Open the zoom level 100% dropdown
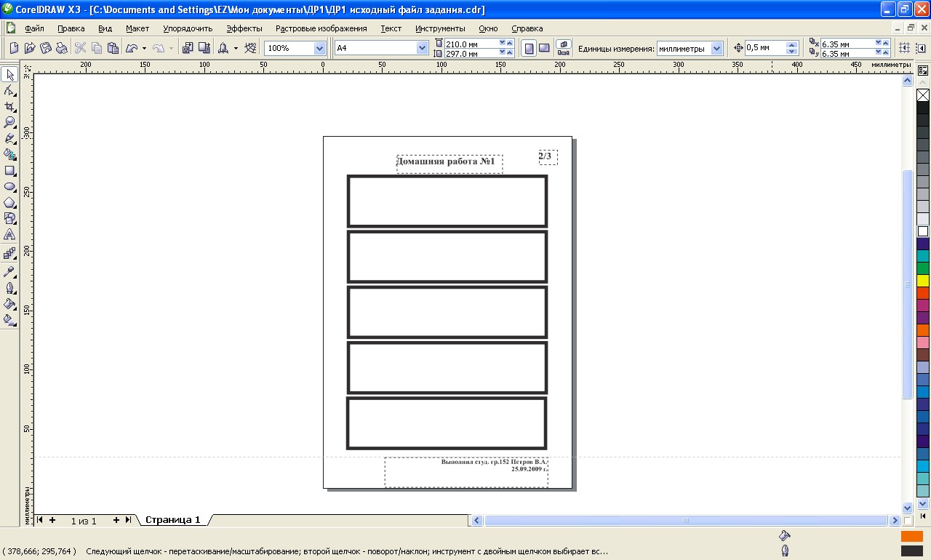Viewport: 931px width, 560px height. (319, 48)
